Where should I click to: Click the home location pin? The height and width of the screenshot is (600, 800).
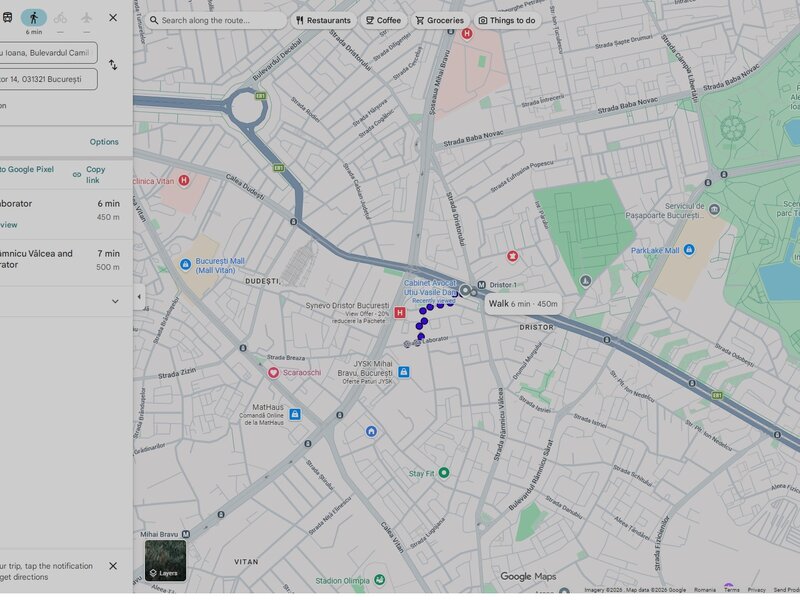[x=371, y=432]
